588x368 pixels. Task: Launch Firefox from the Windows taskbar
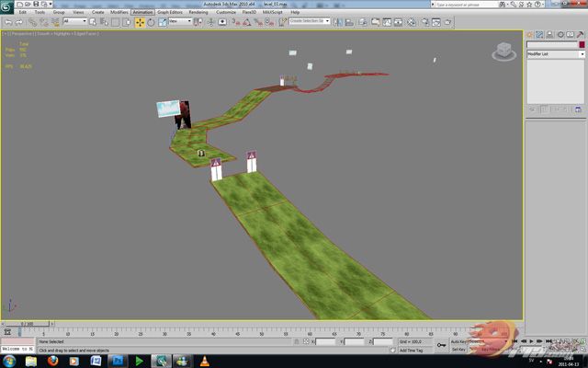pyautogui.click(x=51, y=362)
